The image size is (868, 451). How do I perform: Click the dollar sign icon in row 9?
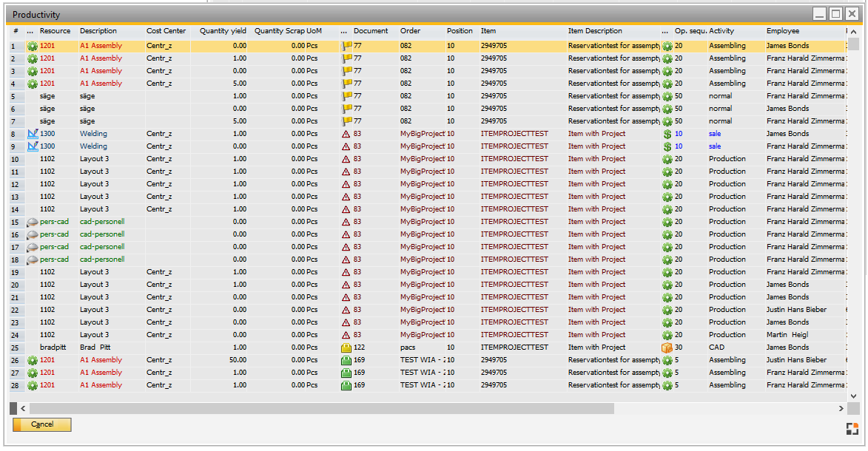pos(667,146)
